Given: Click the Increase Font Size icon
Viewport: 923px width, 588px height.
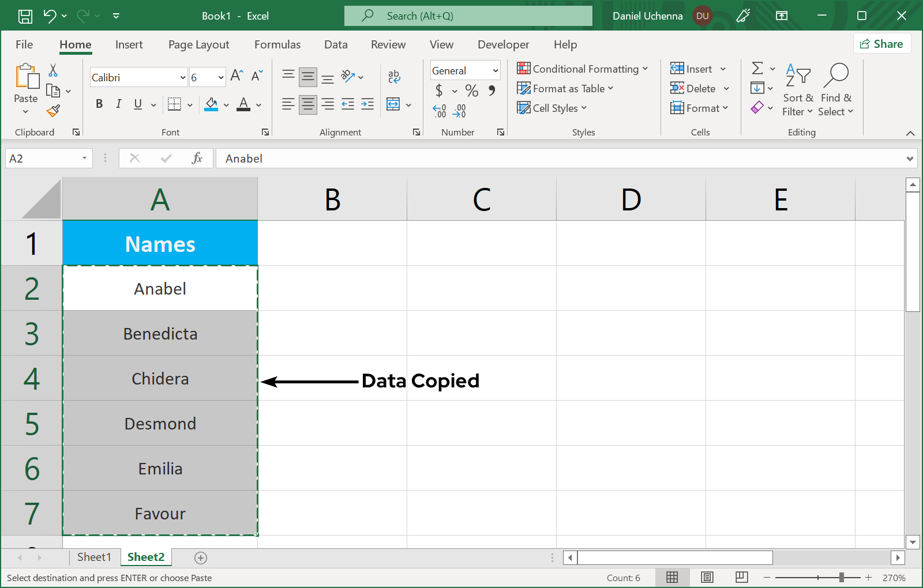Looking at the screenshot, I should click(x=236, y=76).
